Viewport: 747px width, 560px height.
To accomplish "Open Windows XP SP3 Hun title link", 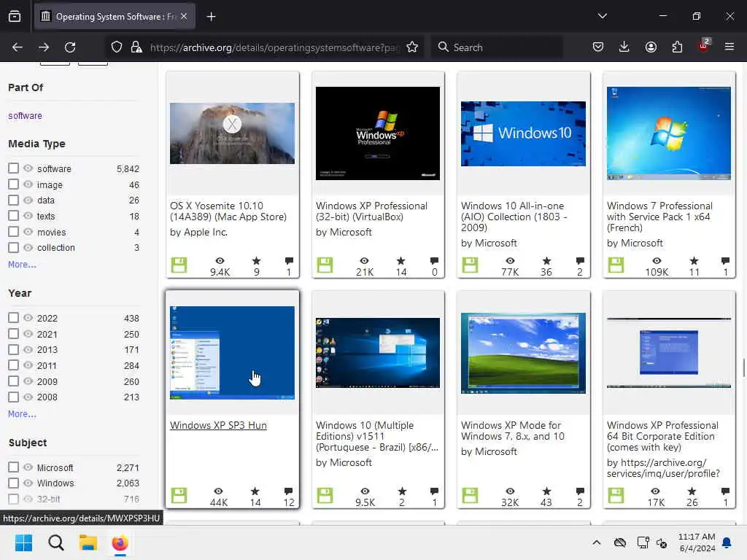I will click(x=218, y=425).
